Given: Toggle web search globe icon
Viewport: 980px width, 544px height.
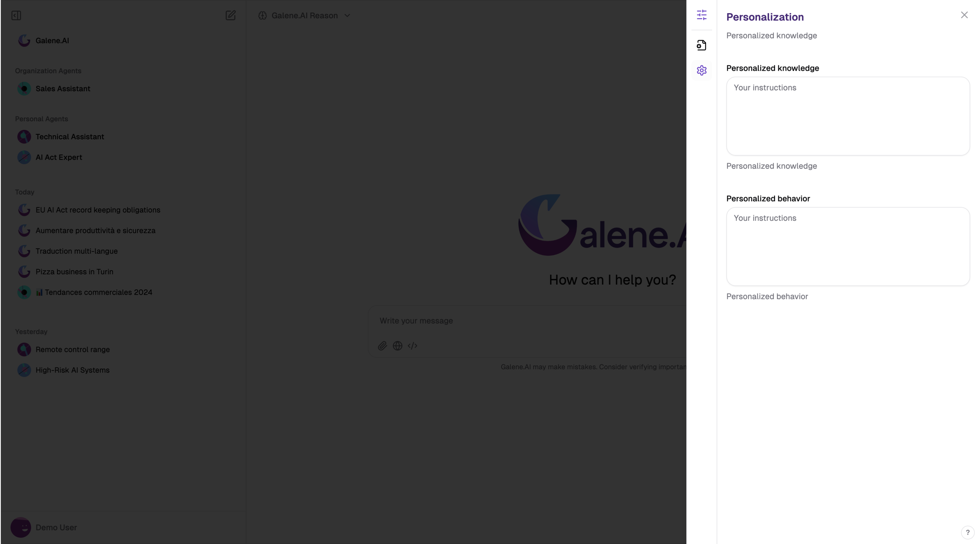Looking at the screenshot, I should (397, 346).
